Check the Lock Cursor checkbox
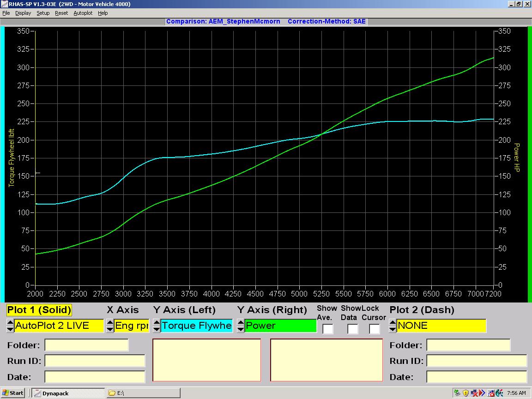This screenshot has width=532, height=399. coord(374,329)
